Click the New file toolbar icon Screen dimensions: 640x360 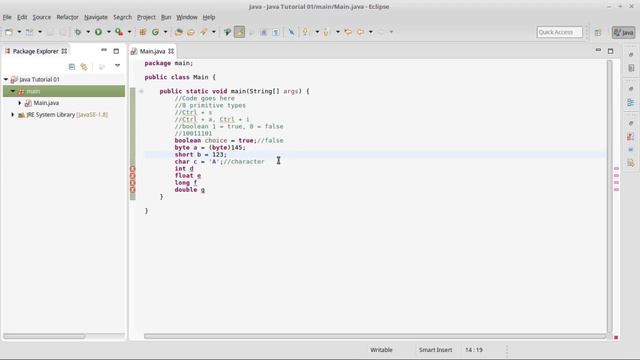9,32
